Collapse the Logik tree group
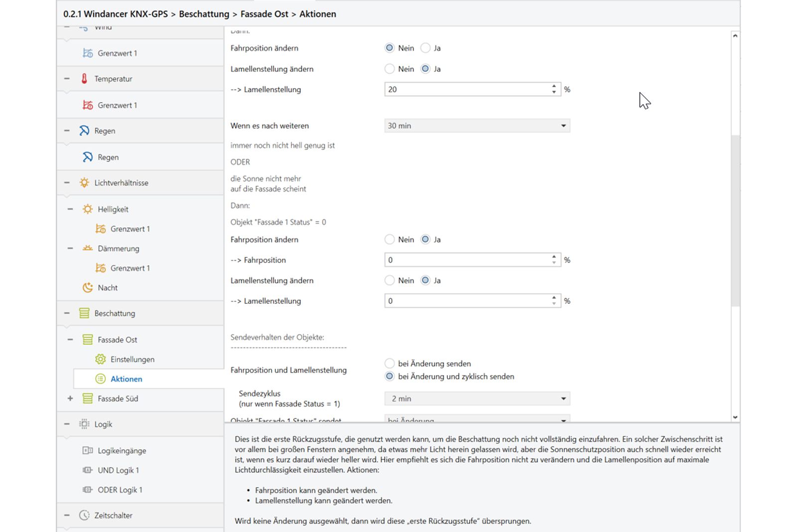 click(67, 424)
